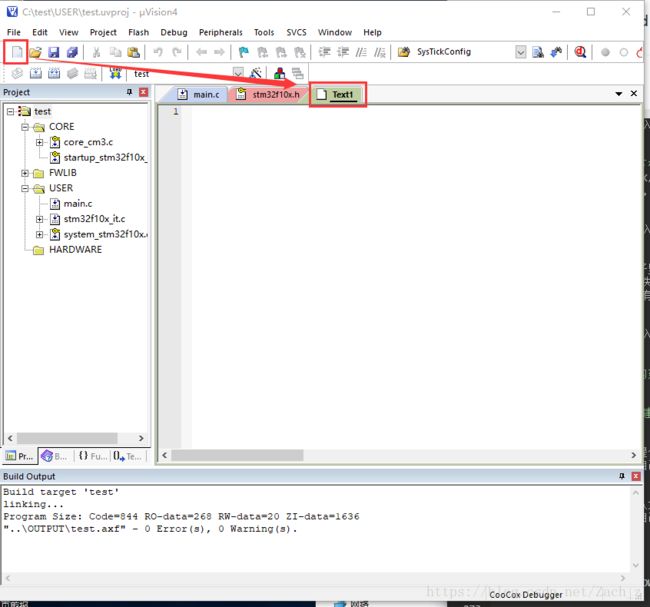The height and width of the screenshot is (607, 650).
Task: Open Target Options with the magic wand icon
Action: pyautogui.click(x=255, y=73)
